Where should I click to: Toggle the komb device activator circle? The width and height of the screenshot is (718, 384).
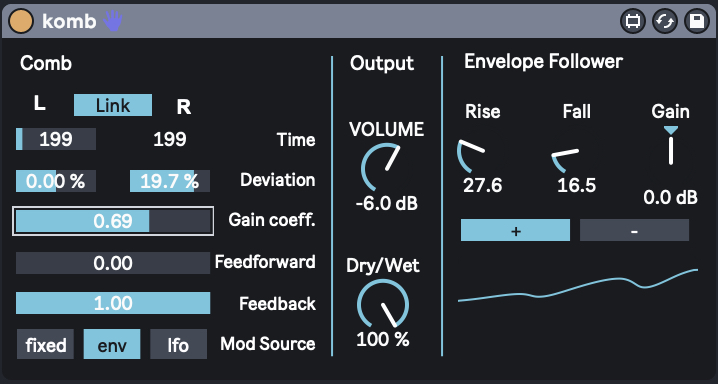[x=21, y=22]
